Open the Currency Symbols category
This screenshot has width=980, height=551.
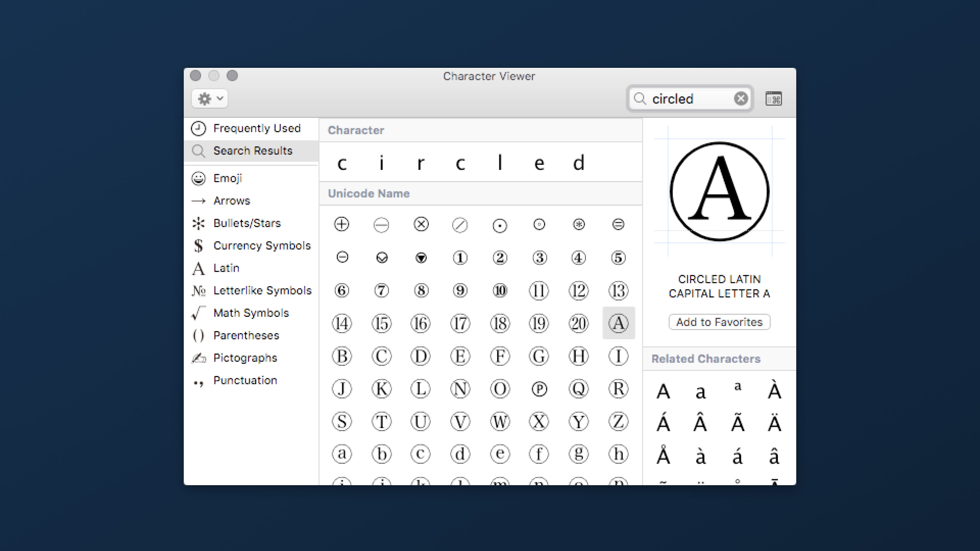(x=251, y=246)
